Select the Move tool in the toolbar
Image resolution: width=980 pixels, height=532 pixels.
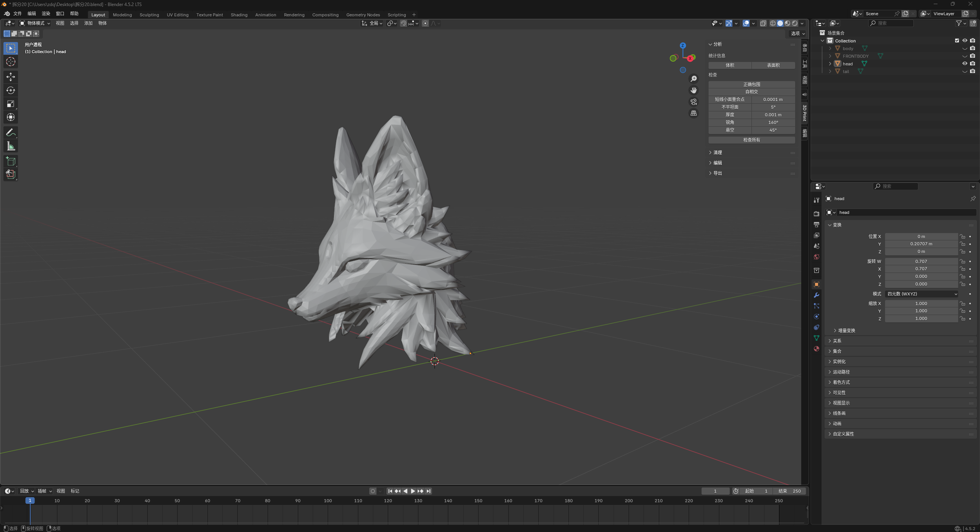[x=11, y=76]
